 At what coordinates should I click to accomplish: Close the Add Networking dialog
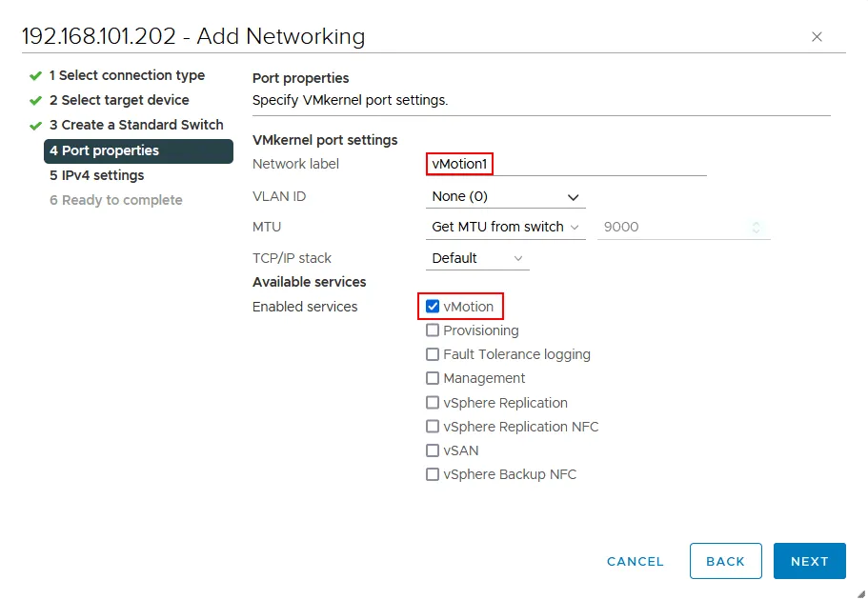point(817,36)
